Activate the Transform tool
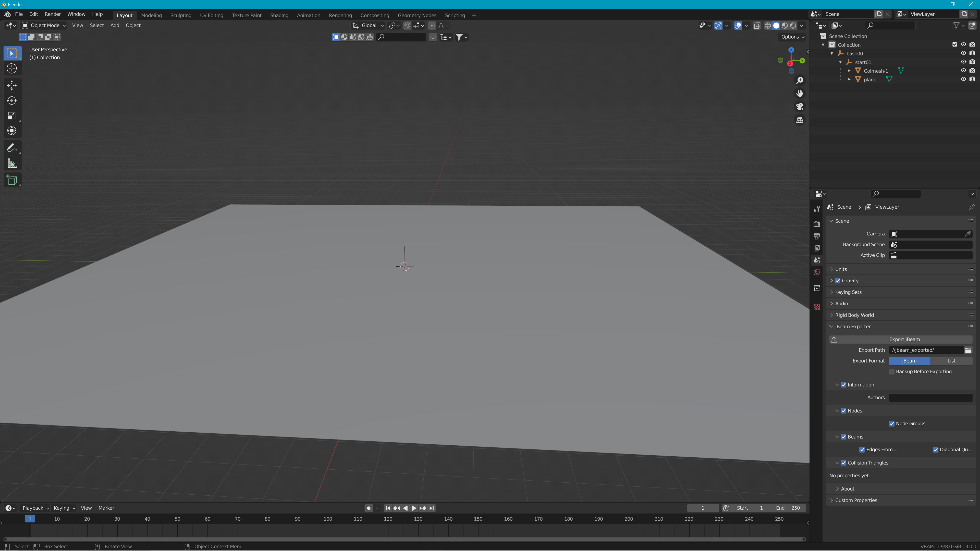The width and height of the screenshot is (980, 551). click(x=12, y=131)
